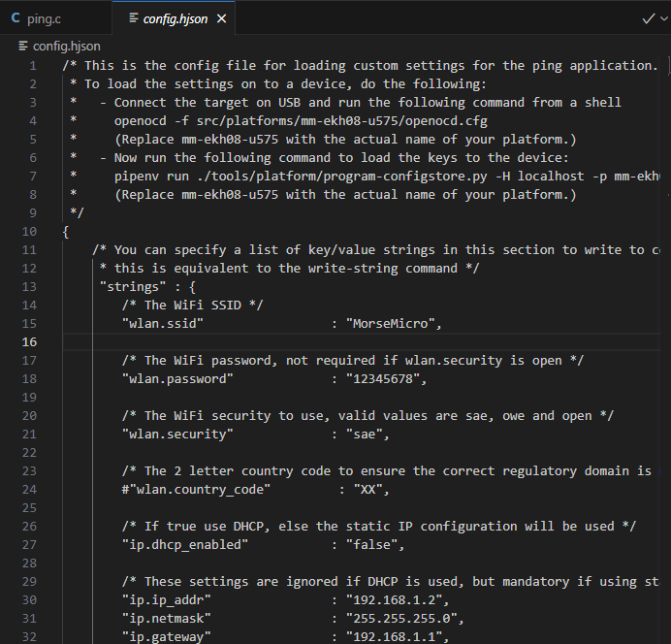Close the config.hjson tab
671x644 pixels.
pyautogui.click(x=222, y=18)
